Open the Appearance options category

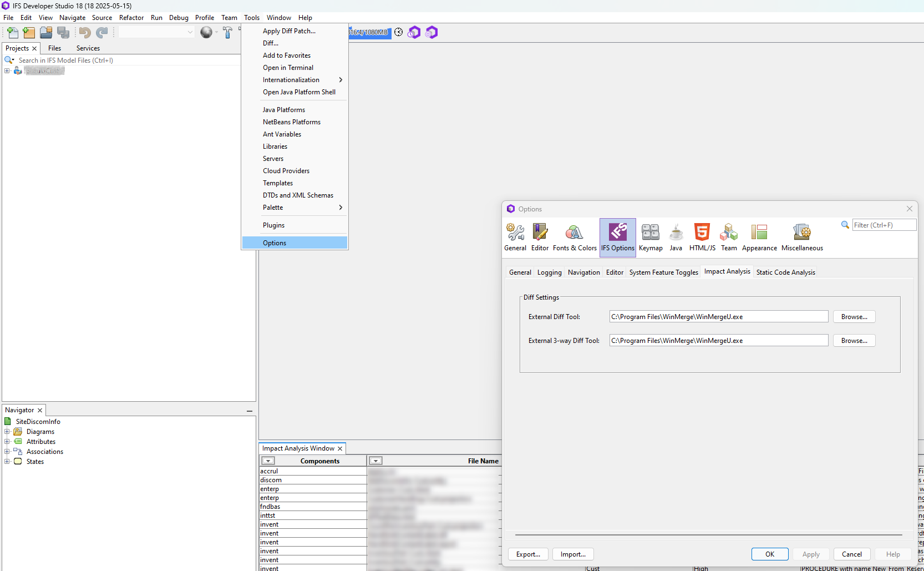tap(759, 238)
